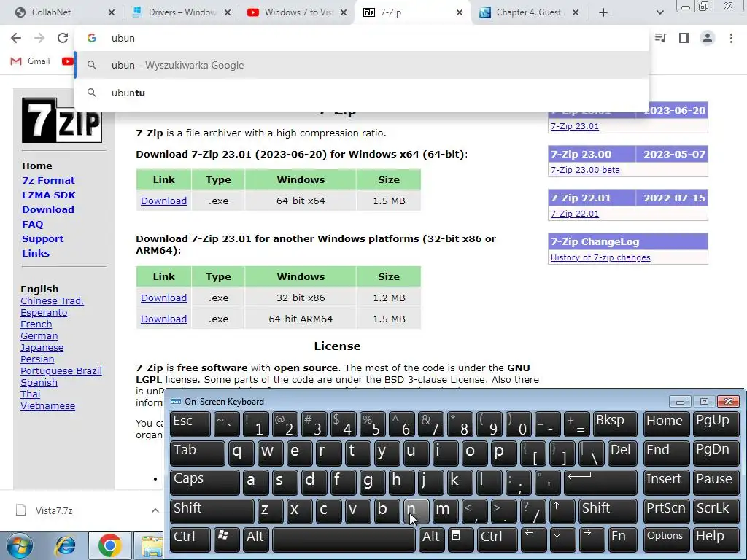The width and height of the screenshot is (747, 560).
Task: Switch site language to Portuguese Brazil
Action: 61,371
